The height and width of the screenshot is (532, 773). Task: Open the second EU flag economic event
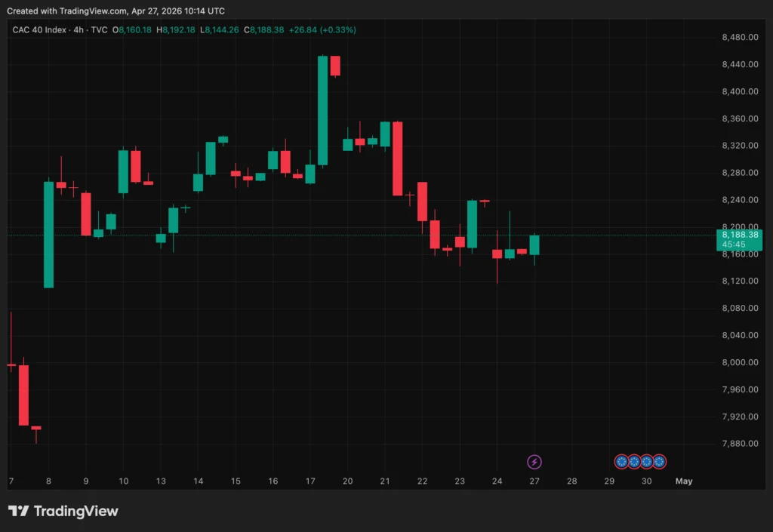[634, 461]
